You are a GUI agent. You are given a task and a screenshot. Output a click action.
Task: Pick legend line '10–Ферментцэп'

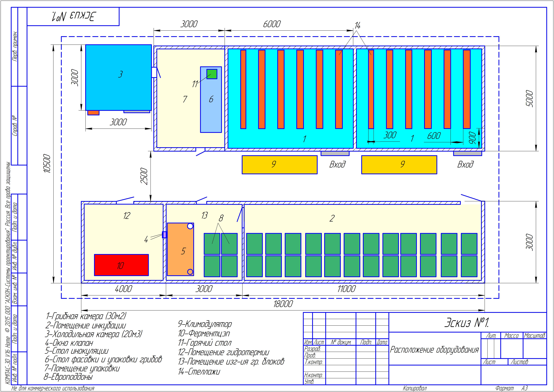point(204,333)
